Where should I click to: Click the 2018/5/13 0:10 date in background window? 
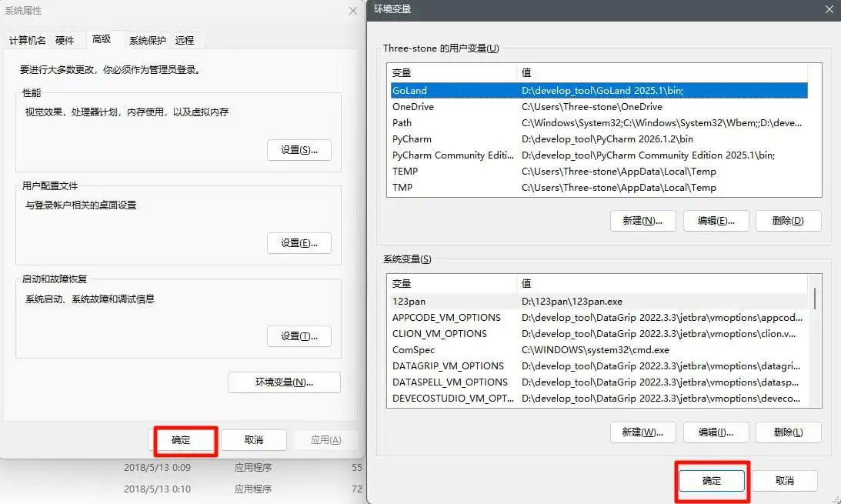click(x=157, y=489)
